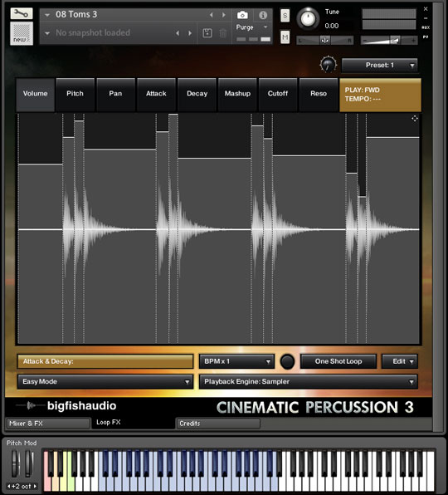Open instrument edit mode with wrench icon
Image resolution: width=448 pixels, height=495 pixels.
point(22,13)
